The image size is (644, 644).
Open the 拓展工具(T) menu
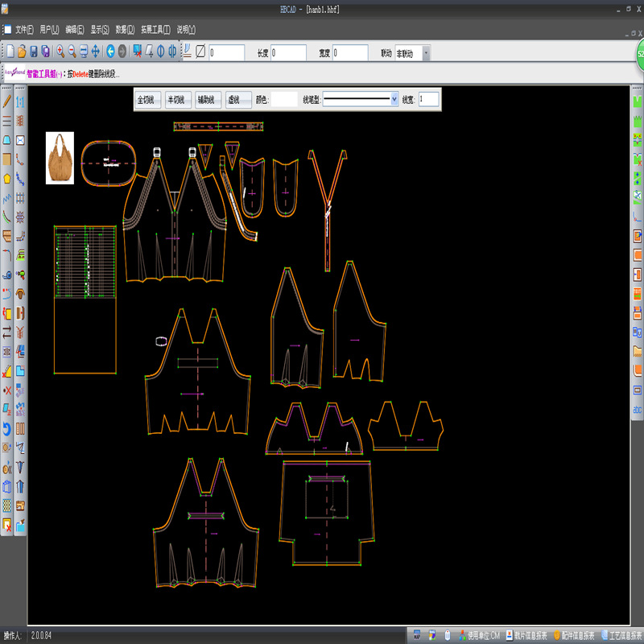point(155,29)
